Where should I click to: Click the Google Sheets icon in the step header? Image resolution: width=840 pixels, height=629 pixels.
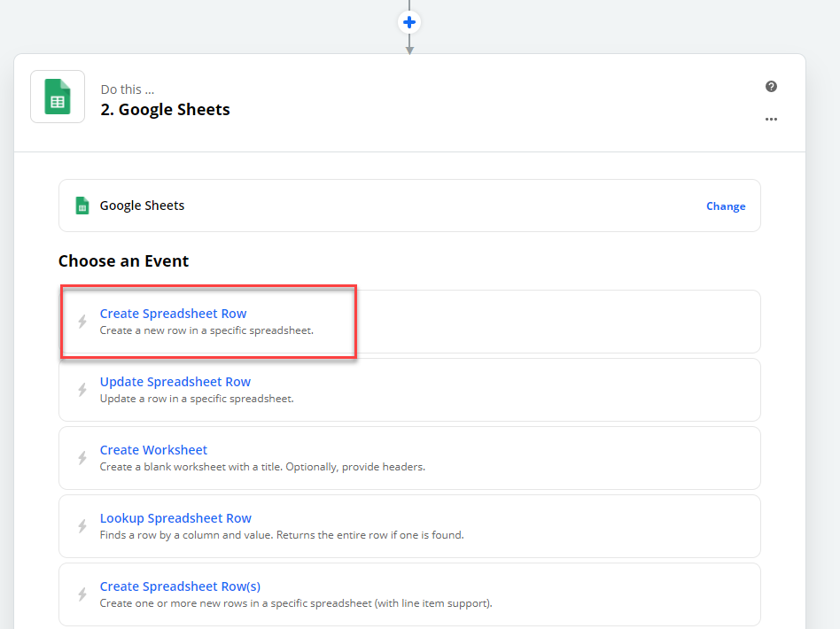coord(57,96)
